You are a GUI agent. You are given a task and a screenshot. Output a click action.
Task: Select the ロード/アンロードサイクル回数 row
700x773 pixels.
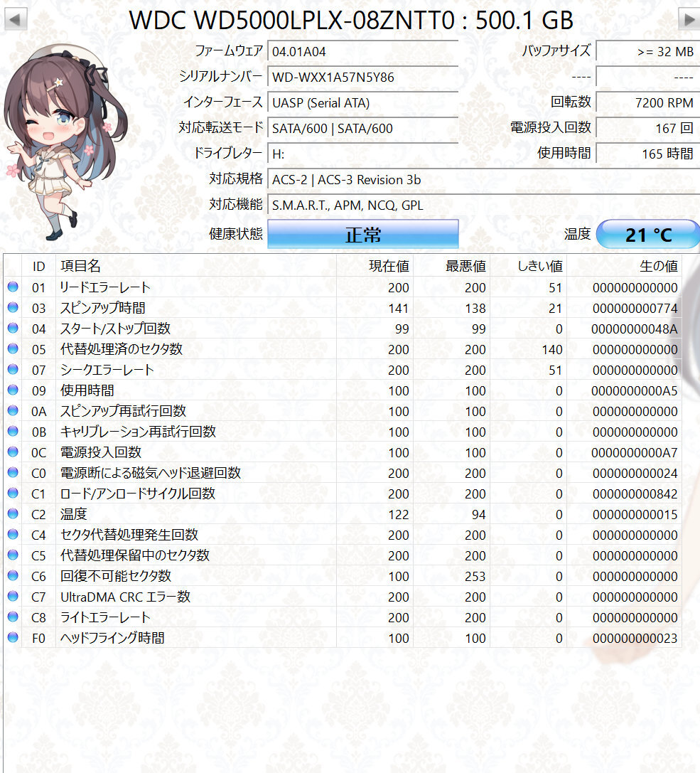(343, 494)
